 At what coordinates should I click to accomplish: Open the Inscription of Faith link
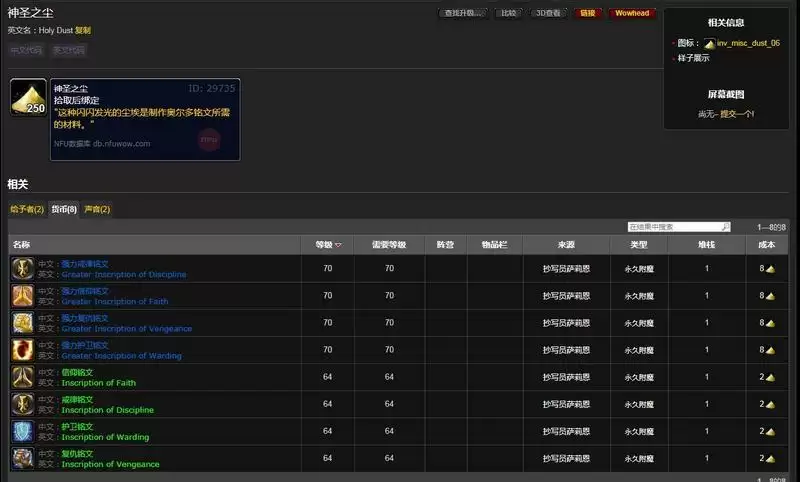pyautogui.click(x=98, y=383)
